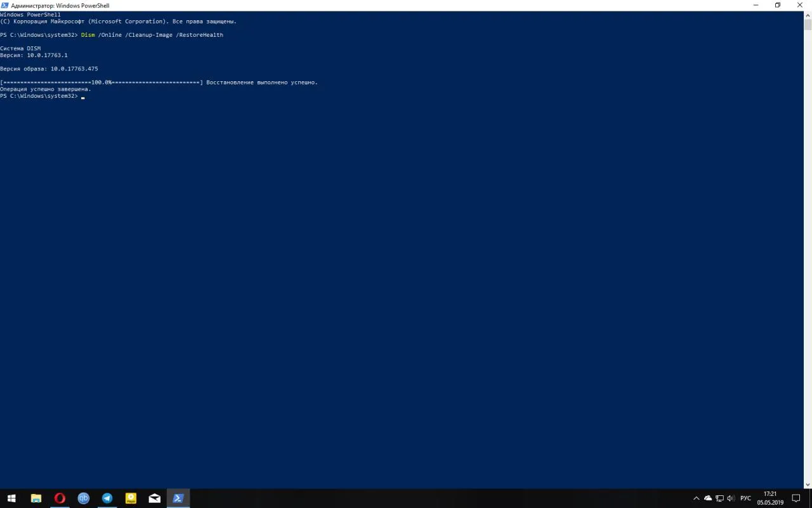This screenshot has height=508, width=812.
Task: Open the yellow notes app on the taskbar
Action: [x=131, y=498]
